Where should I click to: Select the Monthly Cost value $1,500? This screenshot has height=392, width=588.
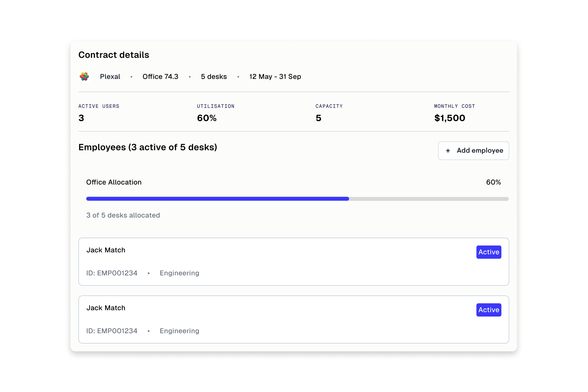tap(449, 118)
